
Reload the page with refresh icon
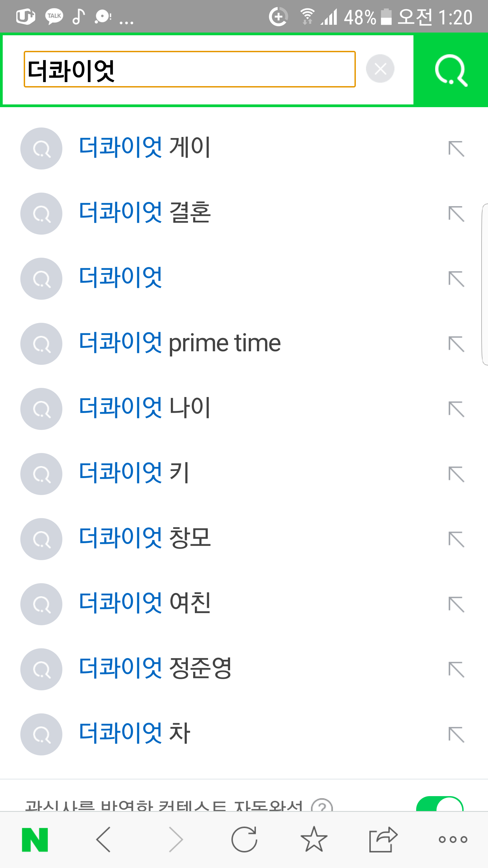click(x=244, y=840)
